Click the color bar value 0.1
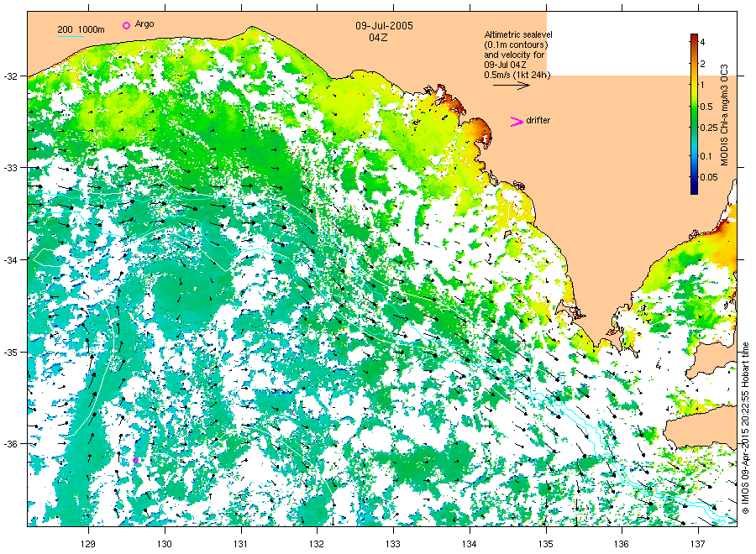Screen dimensions: 756x554 click(706, 155)
